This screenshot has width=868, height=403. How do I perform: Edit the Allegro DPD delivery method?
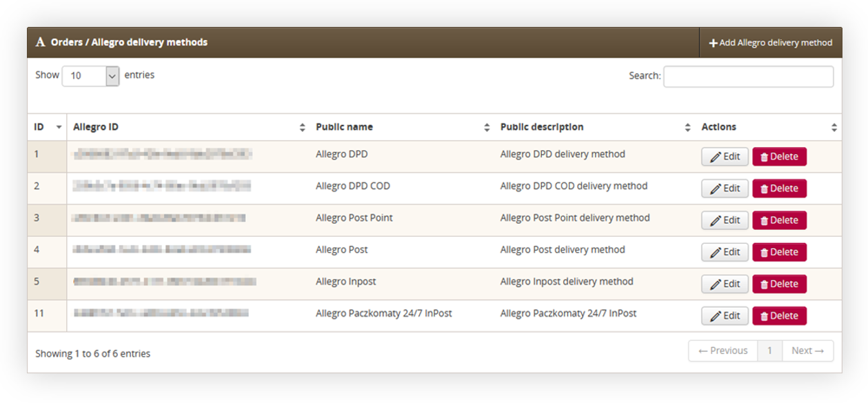(725, 157)
